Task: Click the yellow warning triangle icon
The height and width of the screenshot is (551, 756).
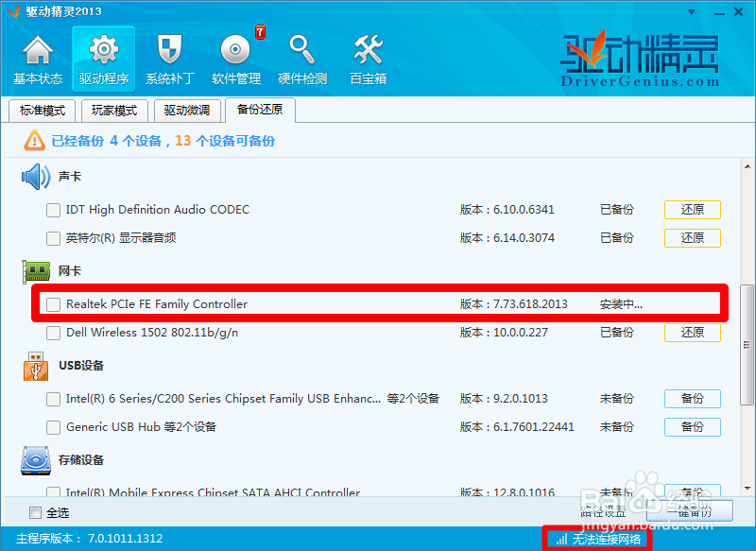Action: tap(34, 140)
